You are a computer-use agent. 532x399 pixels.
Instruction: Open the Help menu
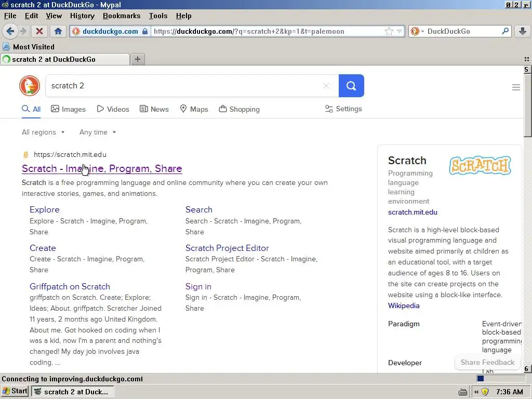183,16
